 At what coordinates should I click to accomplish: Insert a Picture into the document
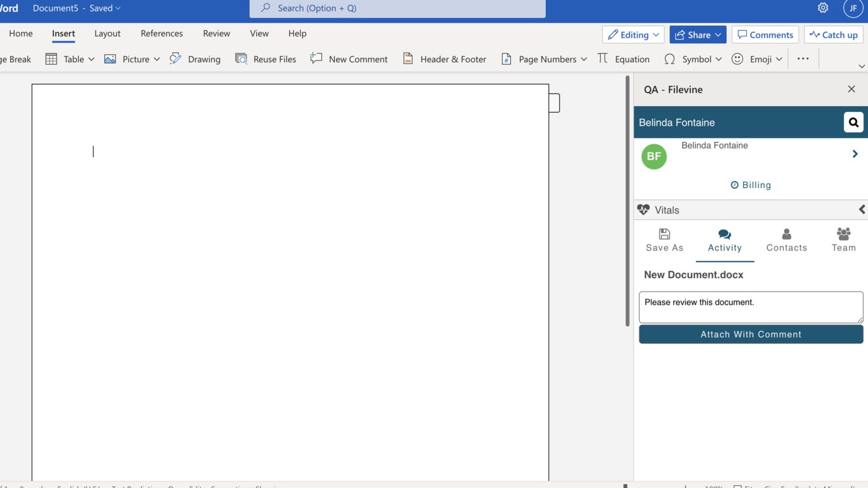tap(127, 59)
